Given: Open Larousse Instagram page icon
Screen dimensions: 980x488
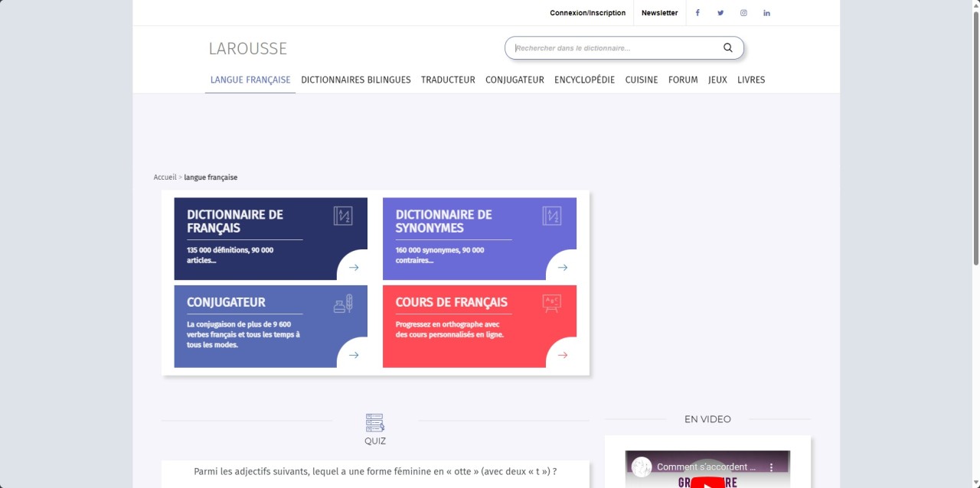Looking at the screenshot, I should (x=743, y=13).
